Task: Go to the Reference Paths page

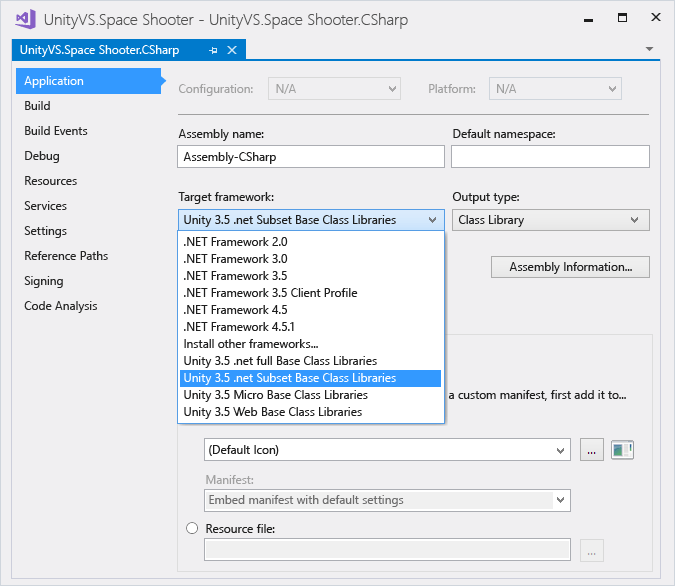Action: [66, 256]
